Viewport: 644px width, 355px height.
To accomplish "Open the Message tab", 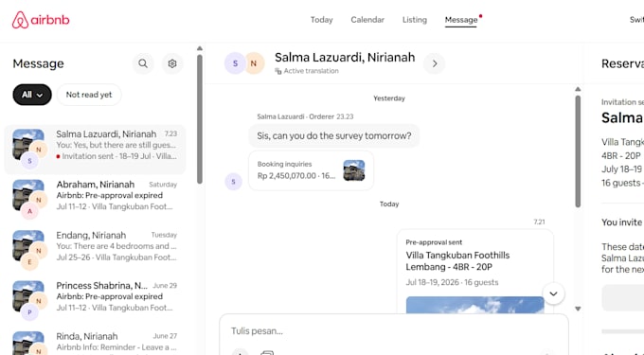I will tap(461, 20).
